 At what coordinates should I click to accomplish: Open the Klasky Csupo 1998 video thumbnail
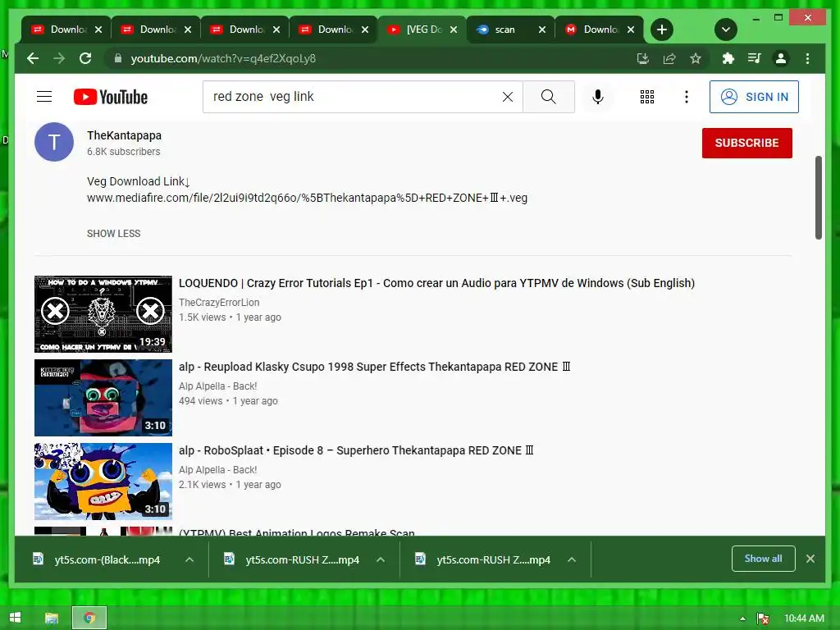point(103,398)
